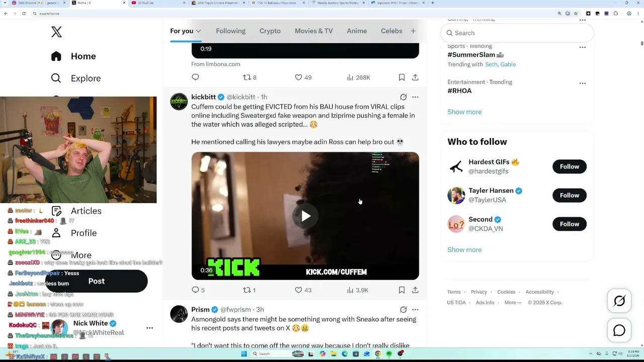Bookmark the kickbitt post
644x362 pixels.
(x=401, y=290)
